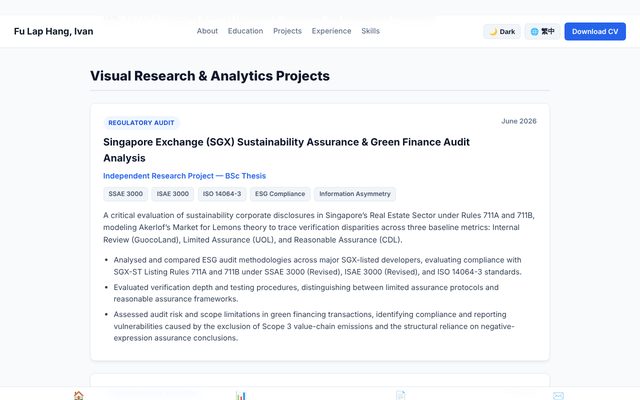Select the ISO 14064-3 tag
The image size is (640, 400).
tap(222, 194)
